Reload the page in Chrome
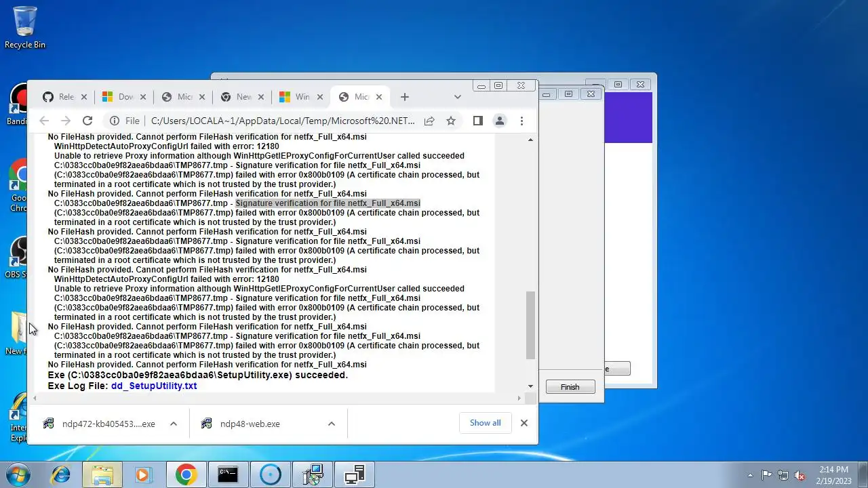This screenshot has height=488, width=868. [x=87, y=121]
